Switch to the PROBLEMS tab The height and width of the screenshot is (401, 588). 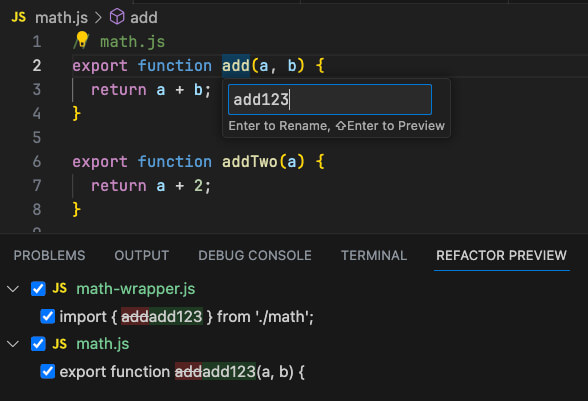[50, 255]
